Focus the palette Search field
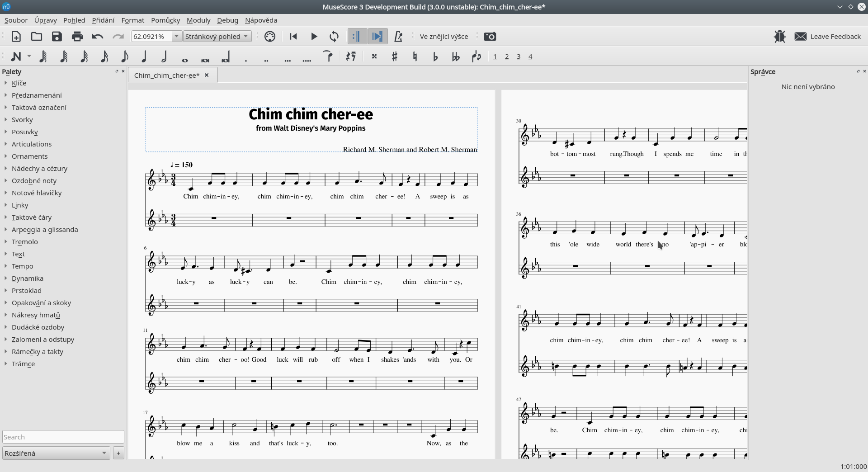The height and width of the screenshot is (472, 868). pos(63,437)
